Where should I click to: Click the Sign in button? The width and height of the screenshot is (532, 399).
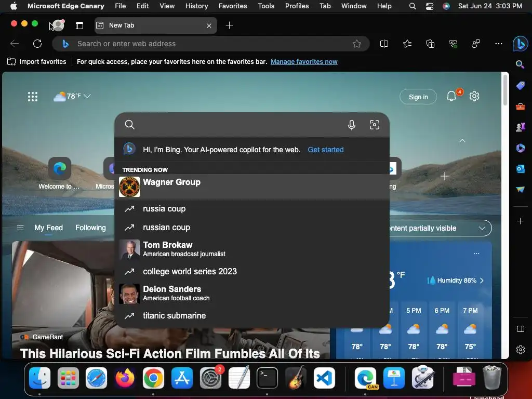(x=418, y=97)
